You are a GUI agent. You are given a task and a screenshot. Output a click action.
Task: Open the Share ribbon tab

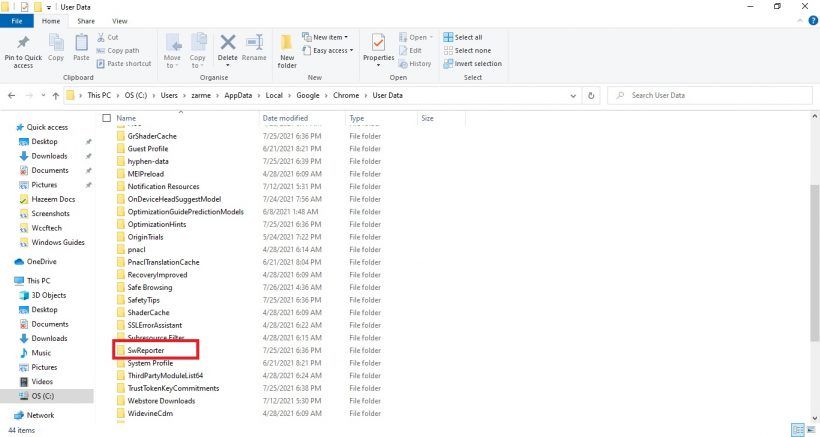point(86,20)
